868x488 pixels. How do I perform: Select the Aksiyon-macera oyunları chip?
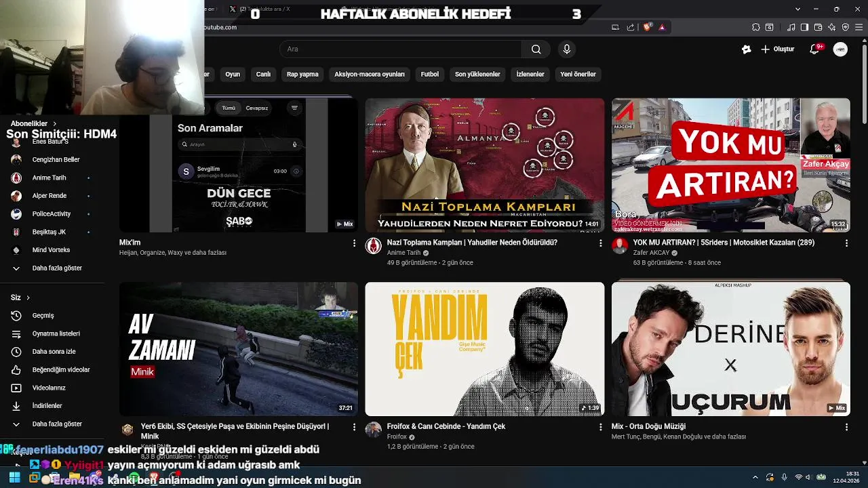point(370,74)
